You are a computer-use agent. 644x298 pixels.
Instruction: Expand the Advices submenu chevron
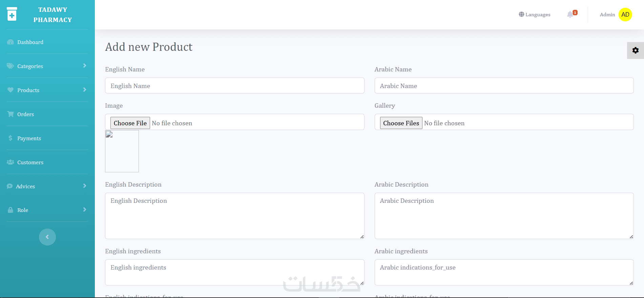pos(85,186)
